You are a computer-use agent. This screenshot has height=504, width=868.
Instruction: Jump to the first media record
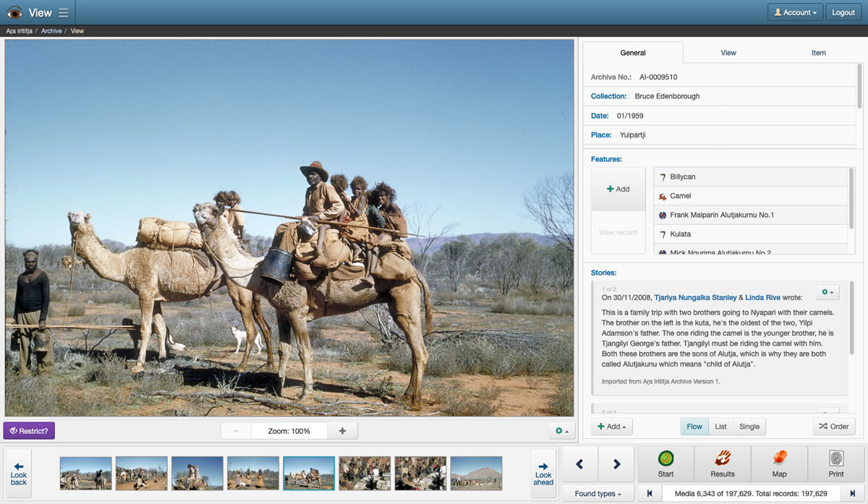coord(650,493)
